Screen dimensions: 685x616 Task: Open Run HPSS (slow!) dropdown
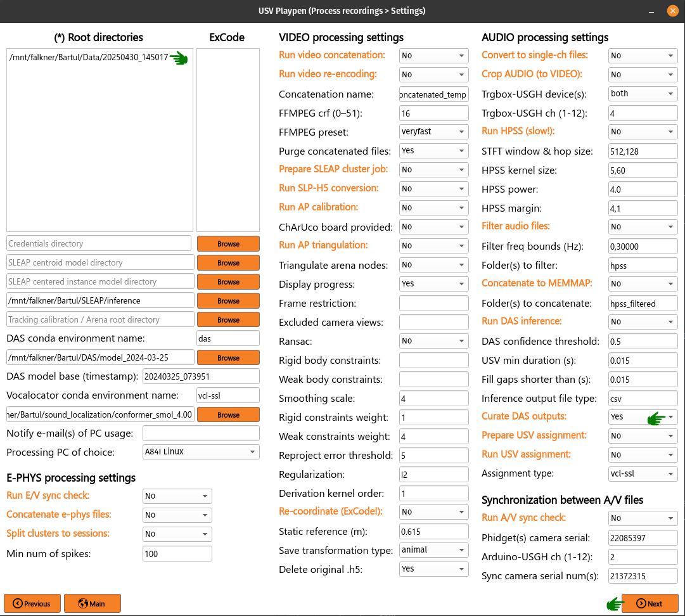click(x=643, y=131)
